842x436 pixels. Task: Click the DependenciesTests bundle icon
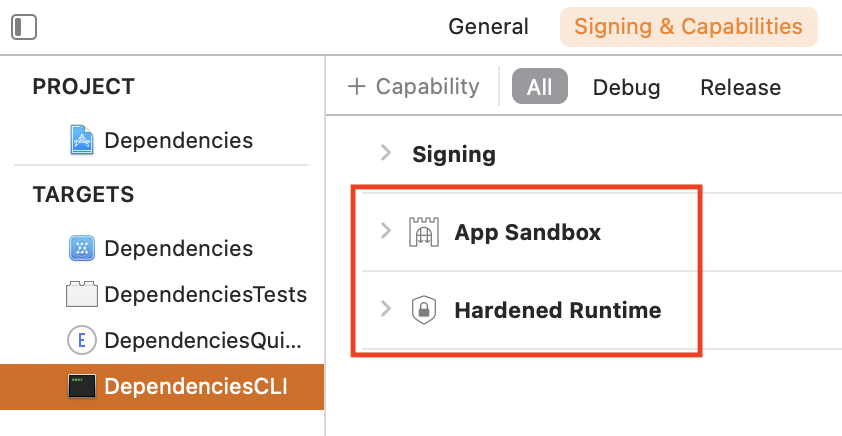pyautogui.click(x=81, y=295)
